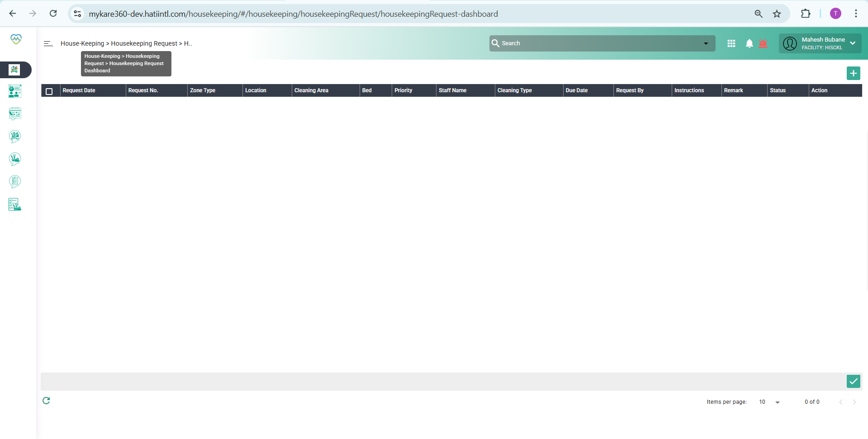Open the checklist report sidebar icon
Screen dimensions: 868x439
click(15, 204)
